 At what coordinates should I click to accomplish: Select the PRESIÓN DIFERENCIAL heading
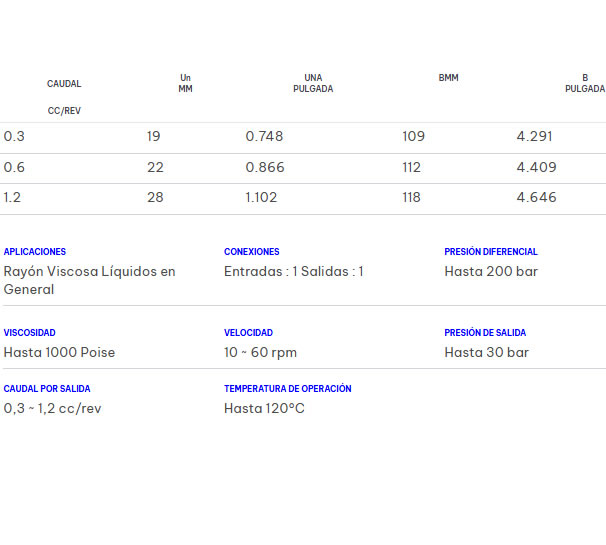point(491,252)
